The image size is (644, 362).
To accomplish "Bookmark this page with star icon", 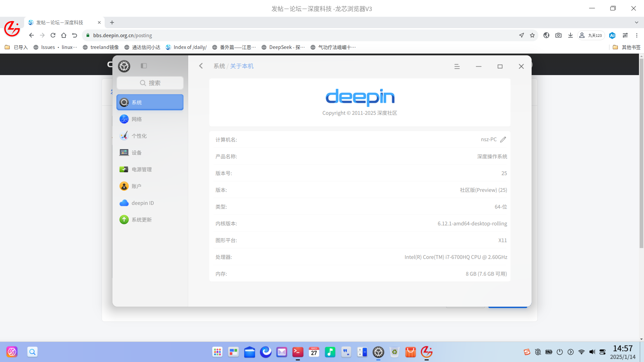I will (x=532, y=35).
